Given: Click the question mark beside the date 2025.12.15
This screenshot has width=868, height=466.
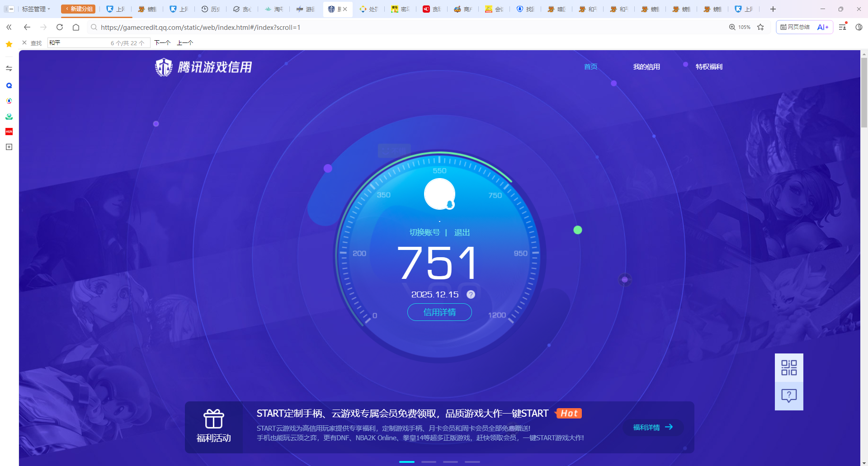Looking at the screenshot, I should coord(471,295).
